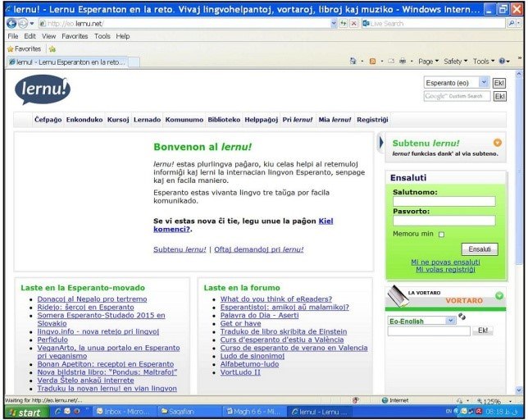528x420 pixels.
Task: Click the orange arrow icon in Subtenu lernu! box
Action: [x=498, y=143]
